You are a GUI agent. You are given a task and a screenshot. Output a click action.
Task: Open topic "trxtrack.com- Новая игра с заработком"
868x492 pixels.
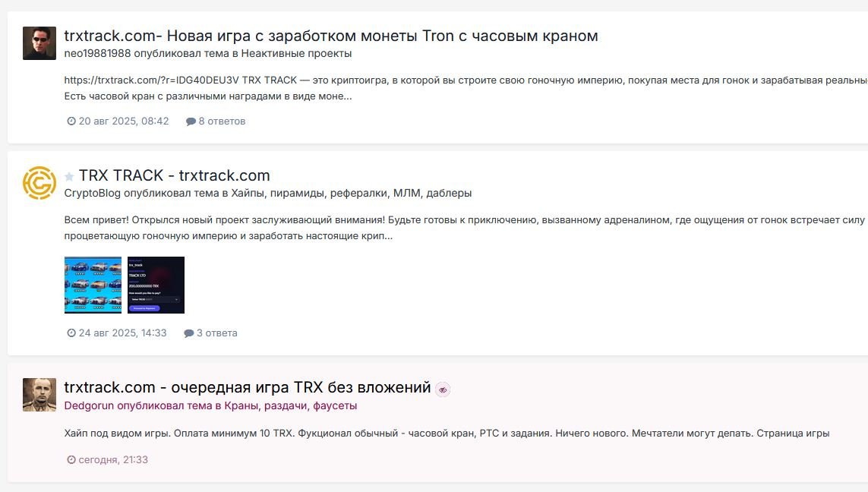330,36
